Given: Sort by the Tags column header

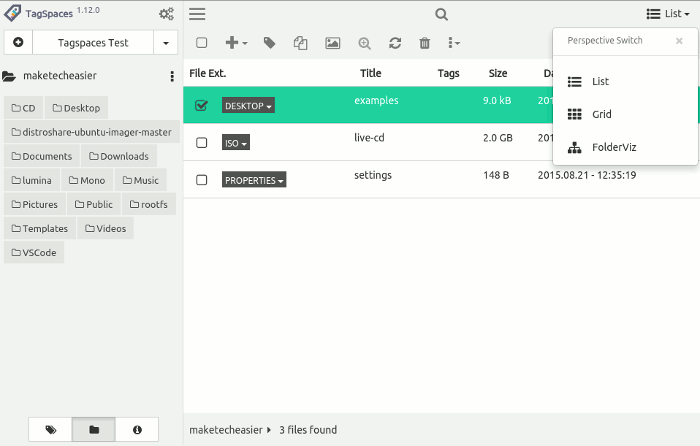Looking at the screenshot, I should point(448,73).
